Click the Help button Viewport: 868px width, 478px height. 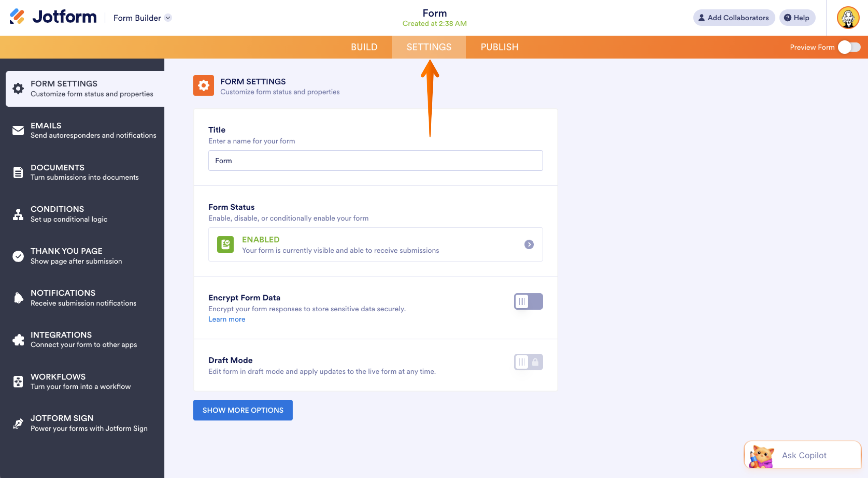pyautogui.click(x=797, y=18)
